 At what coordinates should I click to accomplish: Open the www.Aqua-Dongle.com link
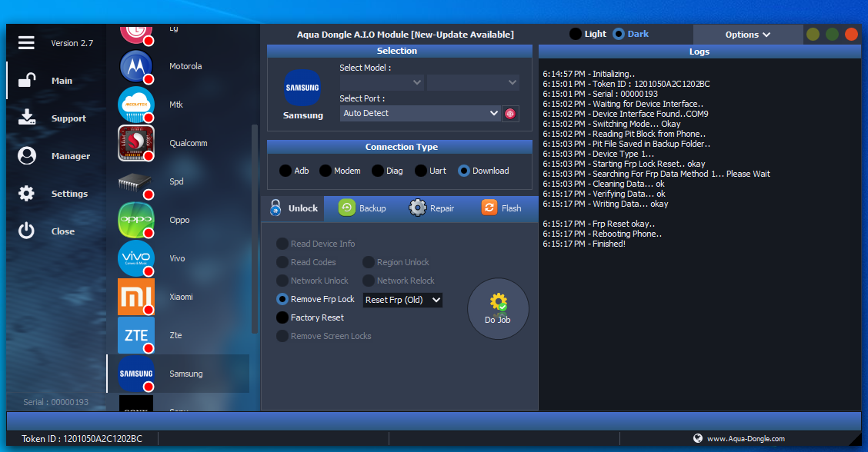745,439
